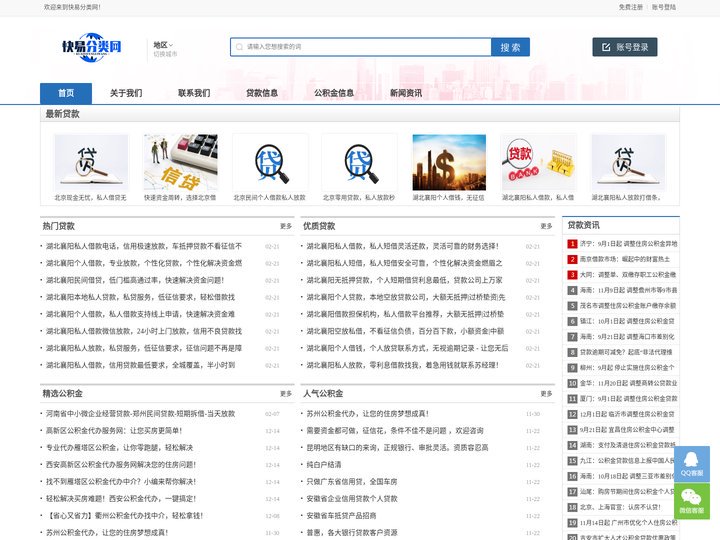Open 湖北襄阳无抵押贷款 article
Image resolution: width=720 pixels, height=540 pixels.
[x=405, y=280]
